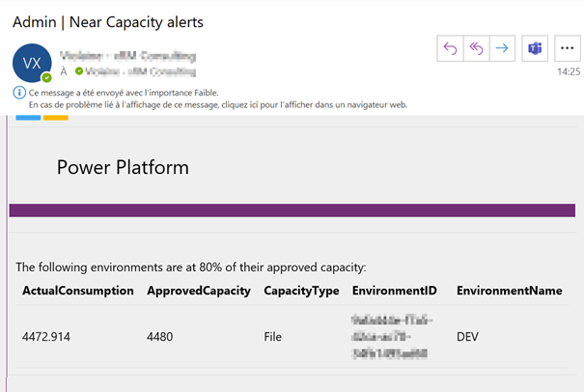Open the three-dot more actions menu
584x392 pixels.
(x=566, y=48)
